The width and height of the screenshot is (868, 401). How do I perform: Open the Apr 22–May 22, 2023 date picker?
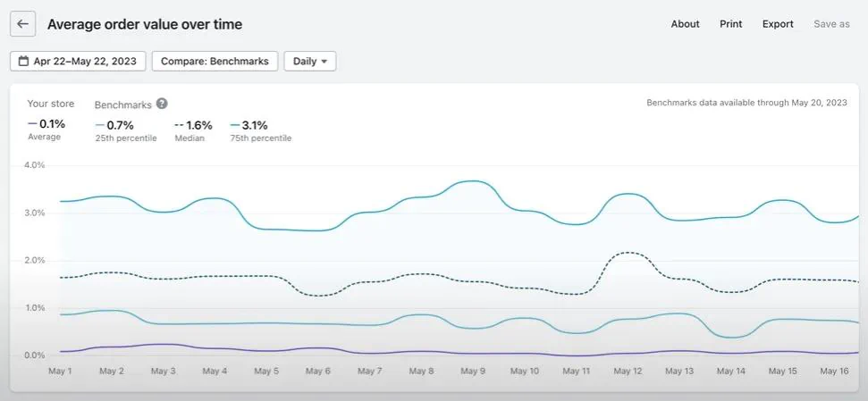click(x=78, y=61)
